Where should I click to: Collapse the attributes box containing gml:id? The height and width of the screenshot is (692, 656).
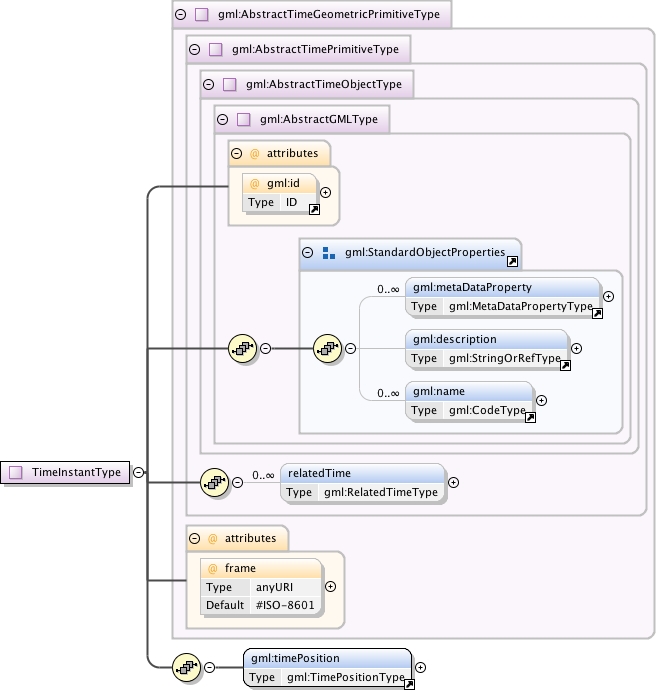click(x=237, y=154)
